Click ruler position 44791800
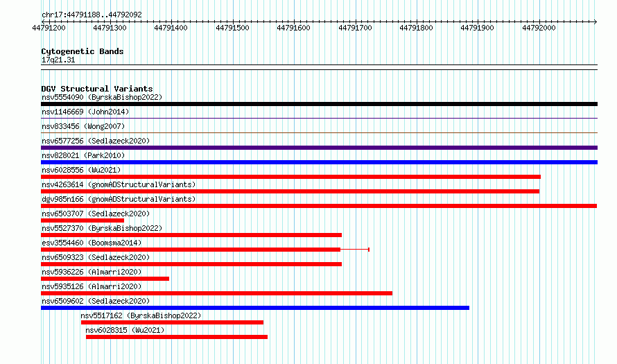617x364 pixels. (417, 28)
